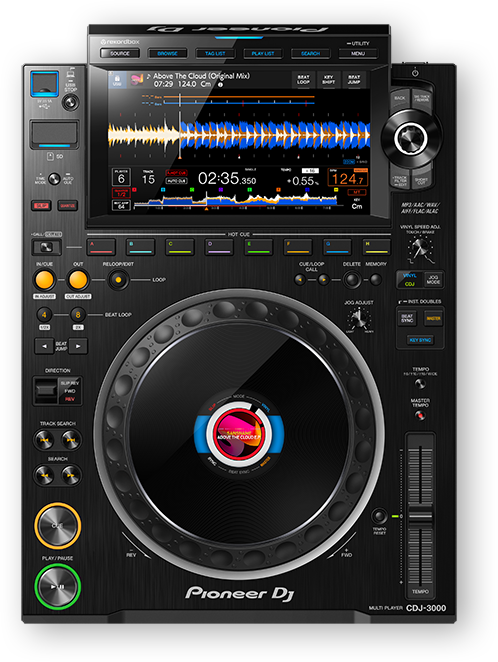The height and width of the screenshot is (662, 498).
Task: Beat jump backward with left arrow
Action: [x=44, y=346]
